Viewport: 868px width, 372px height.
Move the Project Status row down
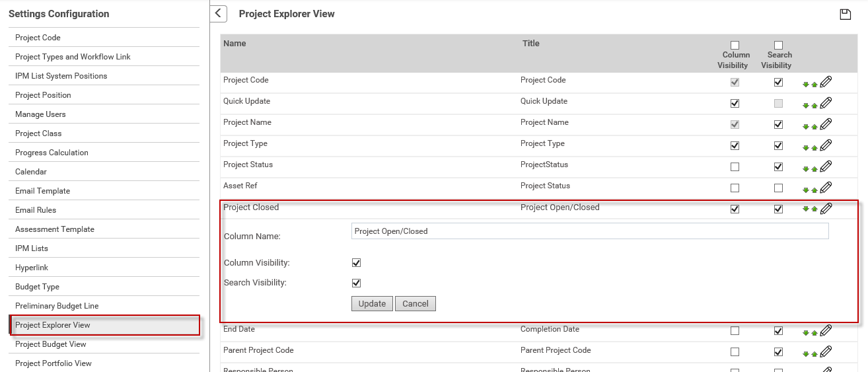[x=806, y=169]
